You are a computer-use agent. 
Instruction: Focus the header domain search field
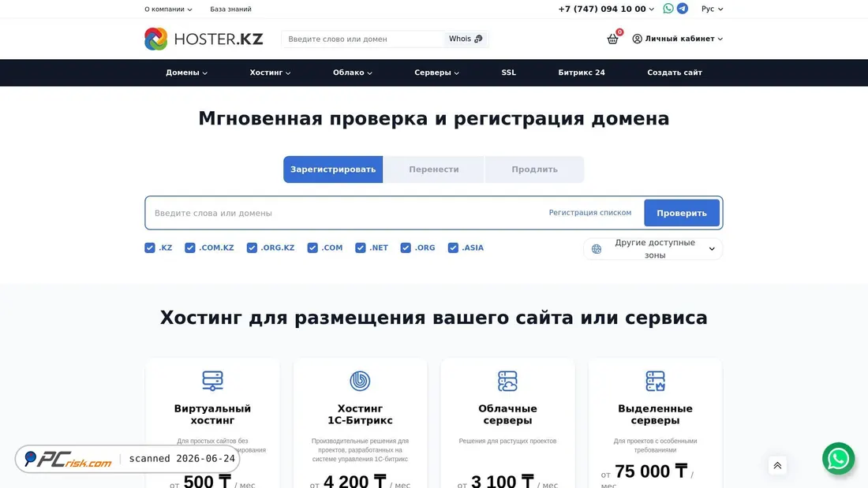(x=363, y=39)
